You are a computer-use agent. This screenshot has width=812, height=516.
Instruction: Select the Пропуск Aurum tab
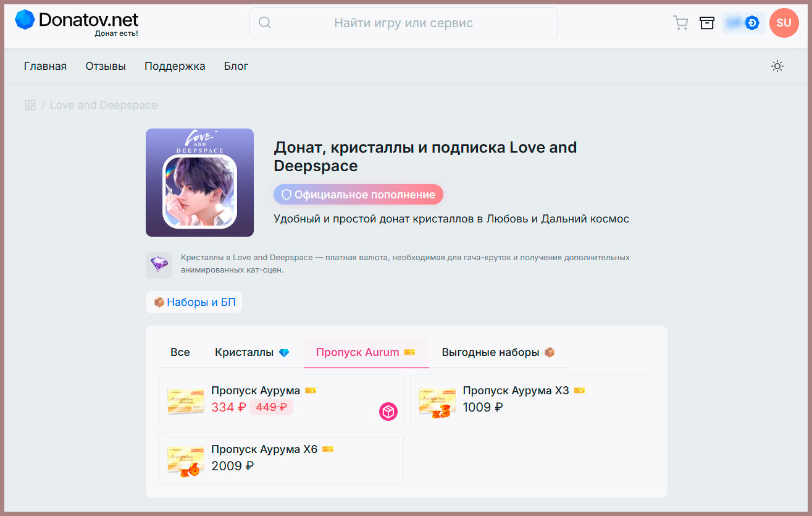point(366,352)
